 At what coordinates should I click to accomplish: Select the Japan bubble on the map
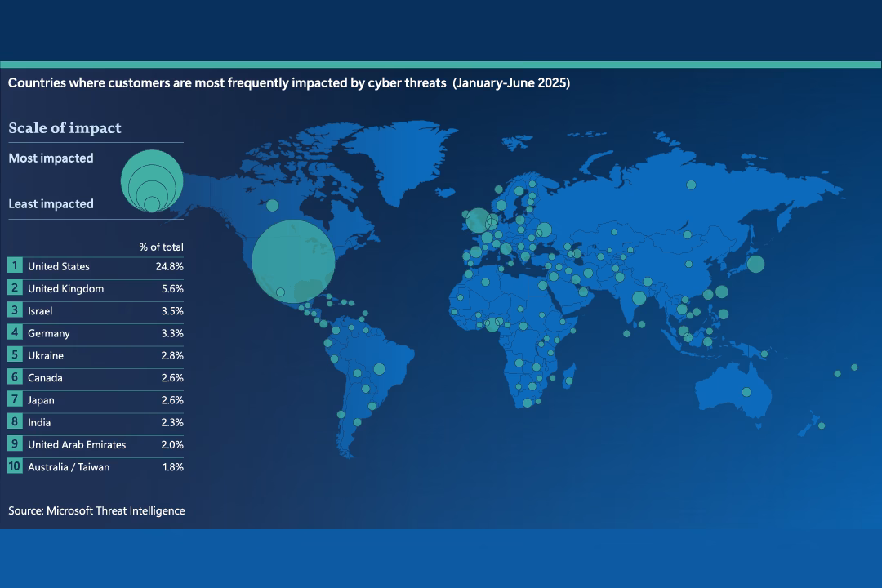[x=755, y=264]
